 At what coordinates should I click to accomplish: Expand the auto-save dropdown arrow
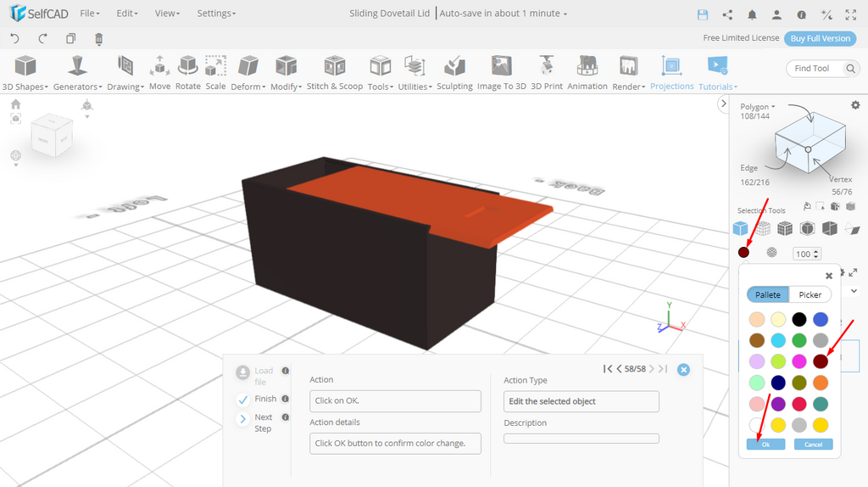pyautogui.click(x=565, y=14)
